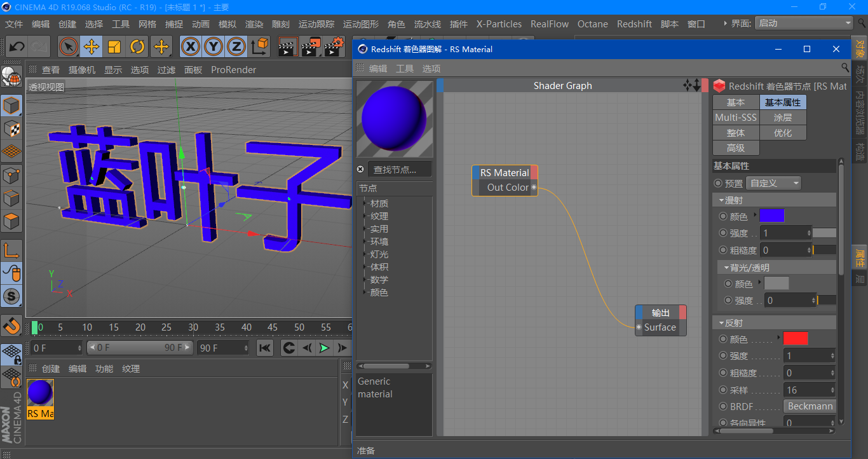Image resolution: width=868 pixels, height=459 pixels.
Task: Open the preset Custom dropdown
Action: 774,183
